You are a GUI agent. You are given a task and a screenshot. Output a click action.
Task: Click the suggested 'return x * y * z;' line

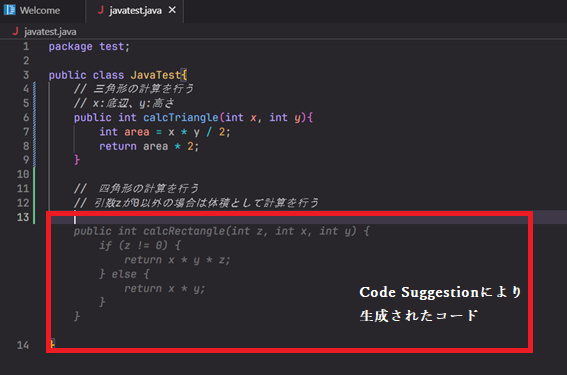coord(177,260)
